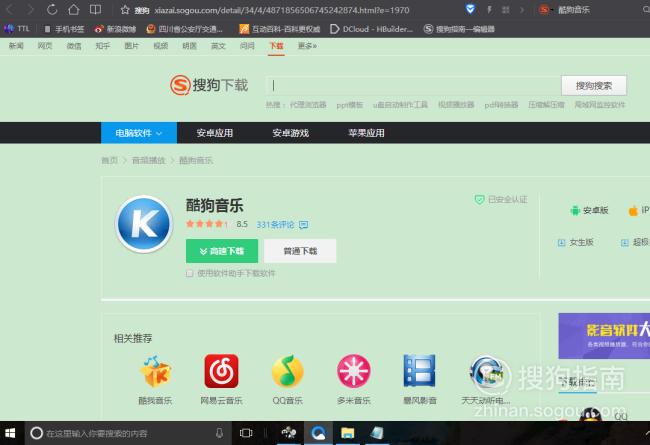Go to 网页 in the Sogou navigation
This screenshot has height=445, width=650.
point(45,46)
